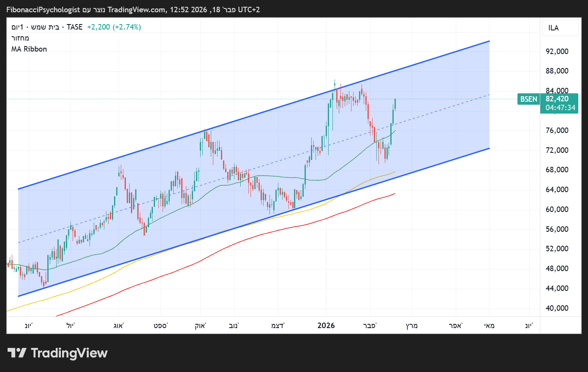This screenshot has width=588, height=372.
Task: Click the 68,000 price axis label
Action: click(x=557, y=170)
